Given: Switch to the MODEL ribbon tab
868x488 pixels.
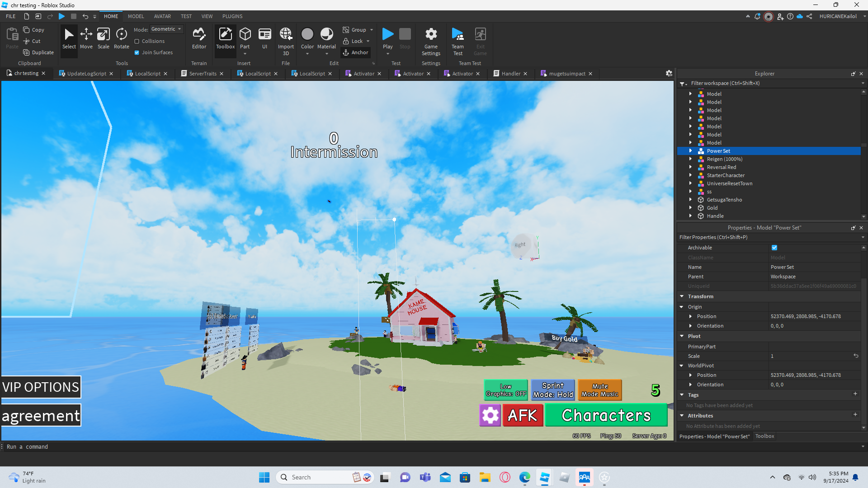Looking at the screenshot, I should pyautogui.click(x=136, y=16).
